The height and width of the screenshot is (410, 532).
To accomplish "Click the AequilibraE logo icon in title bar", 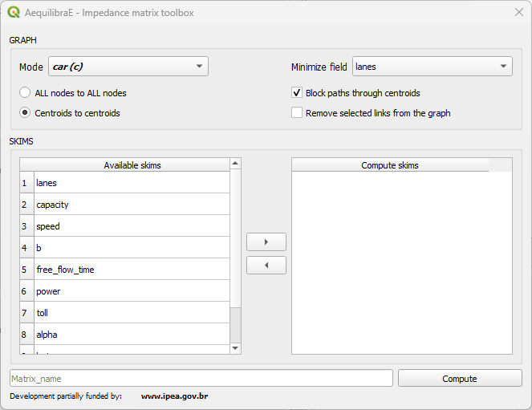I will pos(14,13).
